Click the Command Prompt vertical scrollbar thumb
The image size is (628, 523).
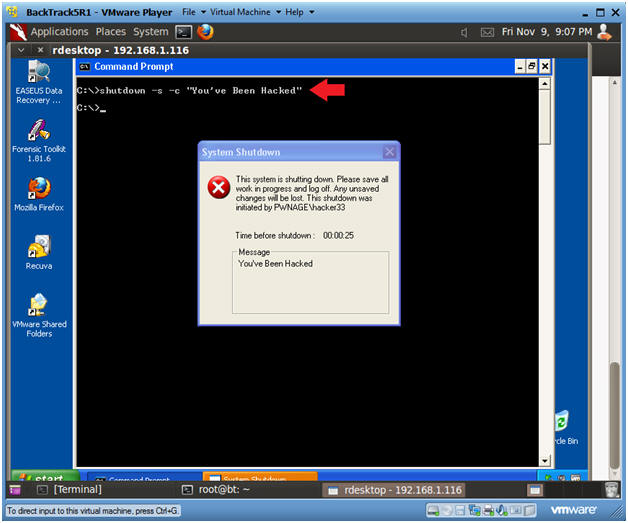click(x=544, y=117)
